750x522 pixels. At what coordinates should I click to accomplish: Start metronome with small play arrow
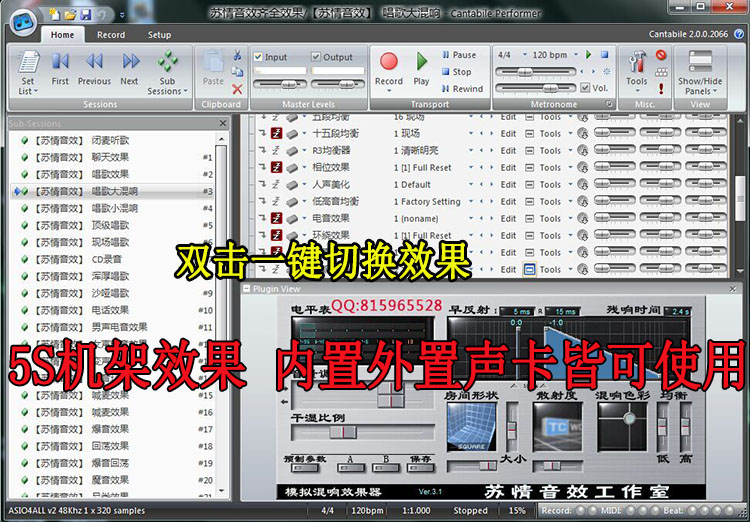coord(589,55)
